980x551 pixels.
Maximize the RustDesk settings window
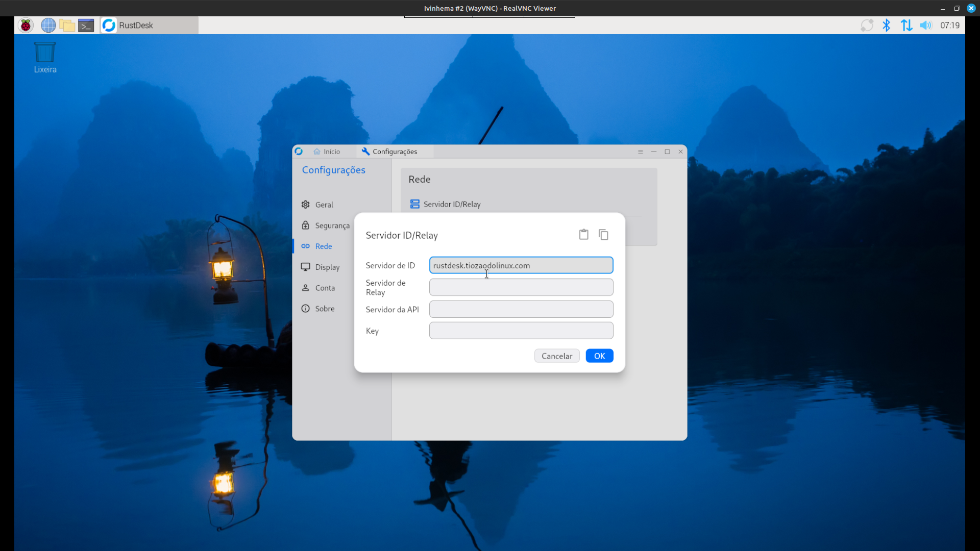pyautogui.click(x=667, y=152)
